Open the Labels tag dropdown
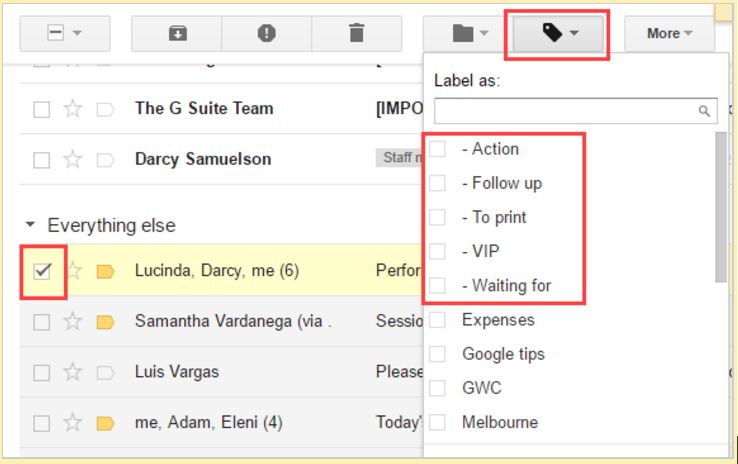738x464 pixels. [x=558, y=33]
